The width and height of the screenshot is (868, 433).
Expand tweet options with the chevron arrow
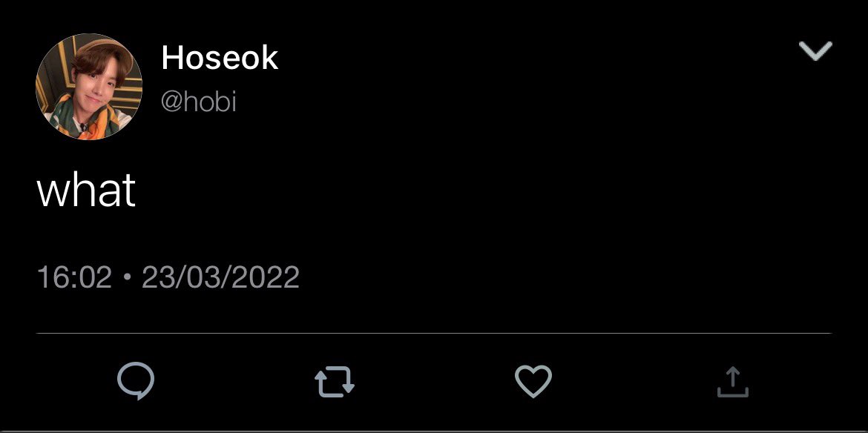tap(815, 51)
